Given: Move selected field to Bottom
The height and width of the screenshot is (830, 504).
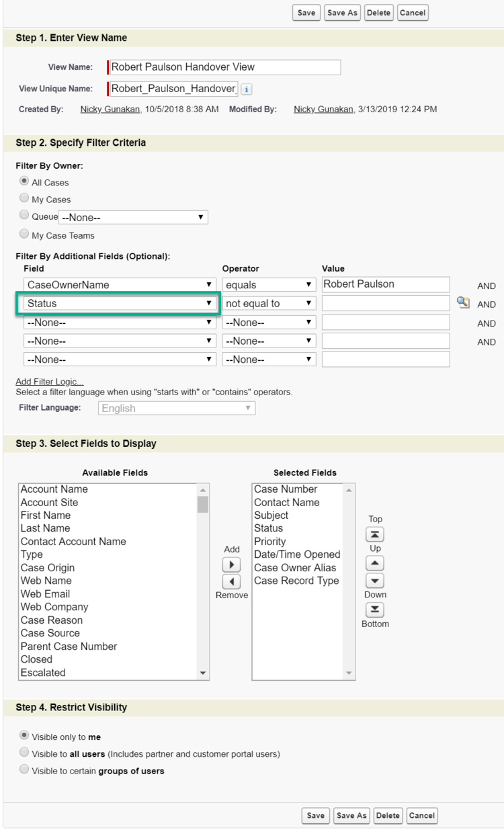Looking at the screenshot, I should 375,610.
